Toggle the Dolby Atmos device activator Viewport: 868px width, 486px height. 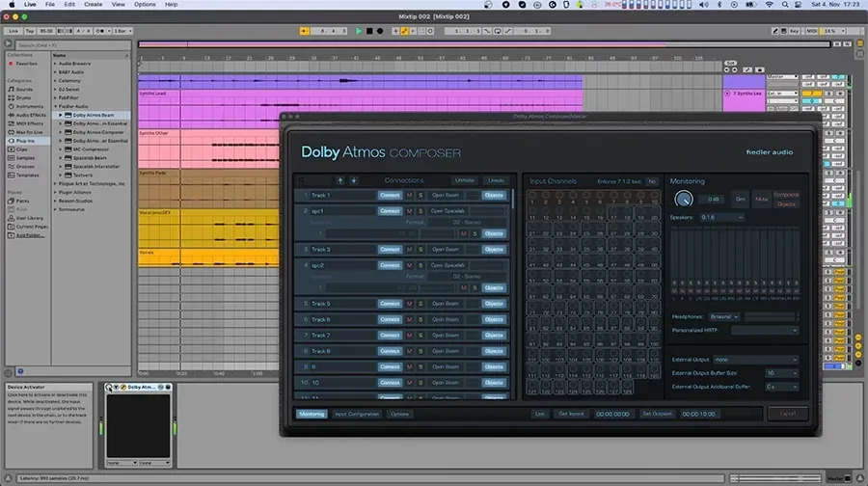click(108, 387)
